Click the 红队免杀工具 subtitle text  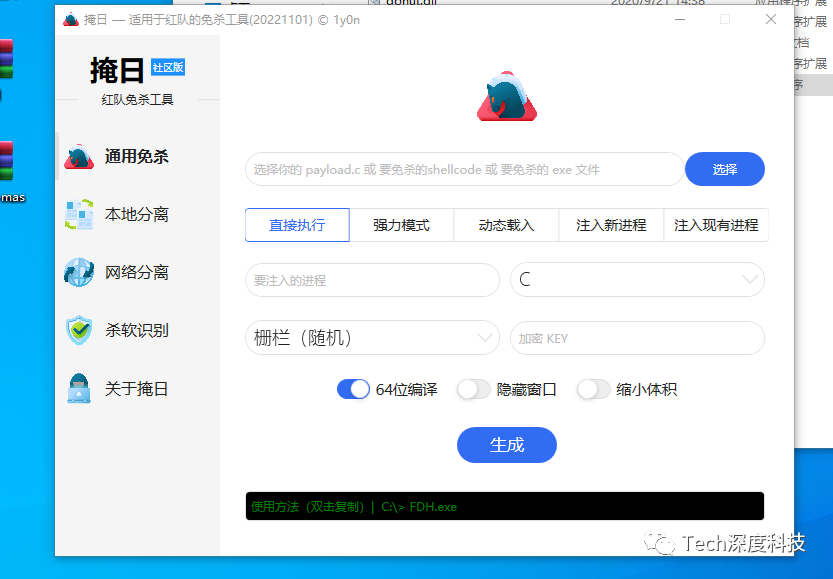coord(138,100)
